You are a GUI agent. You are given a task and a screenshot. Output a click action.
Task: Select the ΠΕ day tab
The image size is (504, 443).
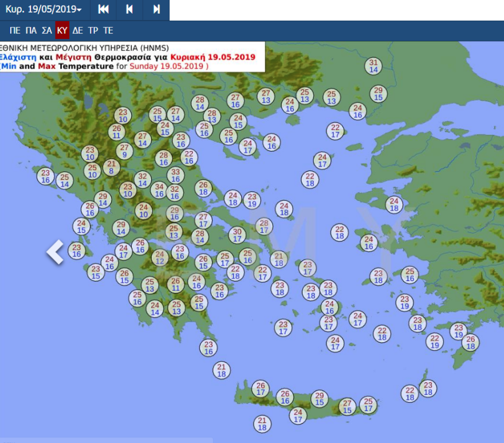tap(15, 30)
